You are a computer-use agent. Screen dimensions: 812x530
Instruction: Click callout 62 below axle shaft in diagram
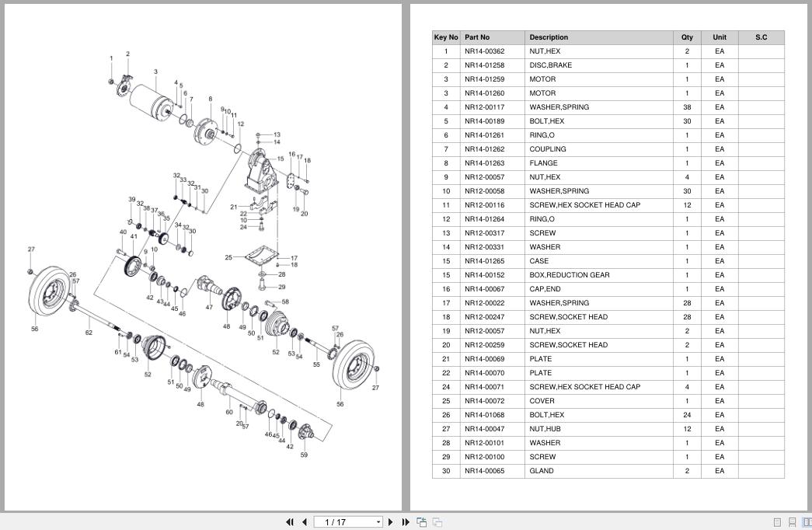[89, 333]
